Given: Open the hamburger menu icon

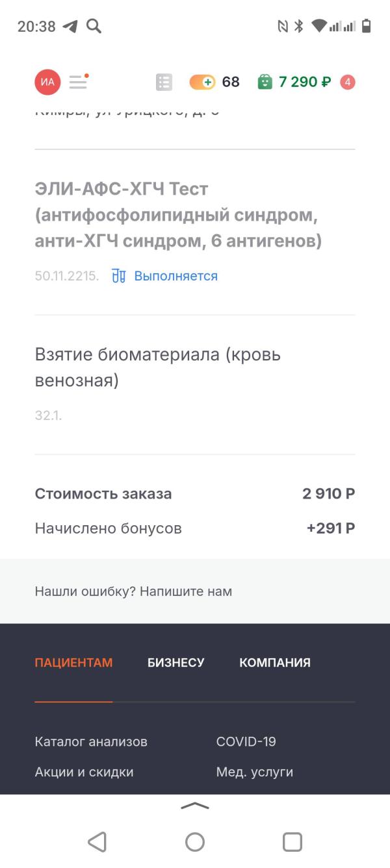Looking at the screenshot, I should (79, 82).
